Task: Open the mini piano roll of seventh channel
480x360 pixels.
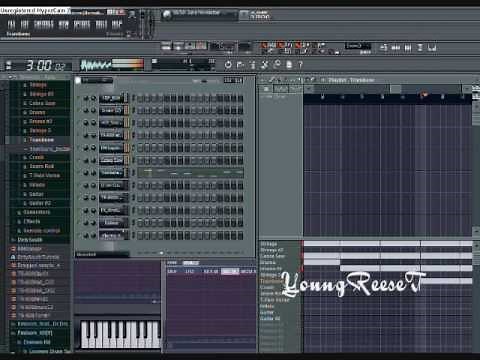Action: pos(191,173)
